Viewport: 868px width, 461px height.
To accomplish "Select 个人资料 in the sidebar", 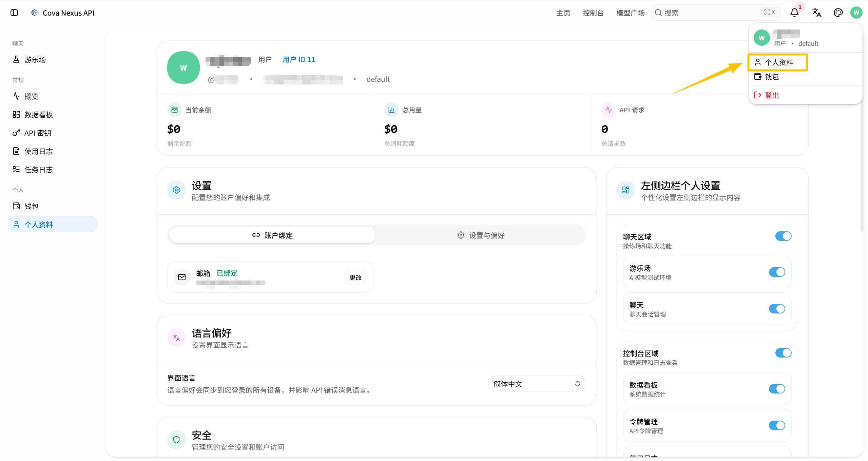I will 53,225.
